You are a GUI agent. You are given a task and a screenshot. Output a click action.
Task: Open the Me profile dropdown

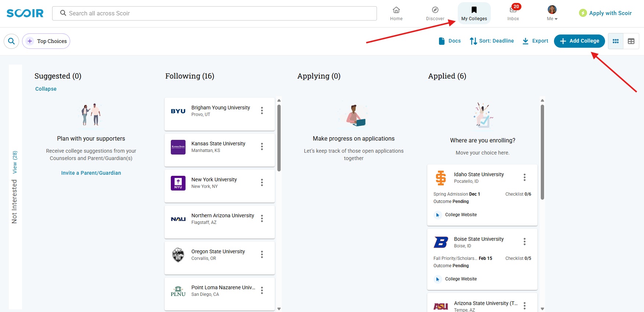coord(552,13)
